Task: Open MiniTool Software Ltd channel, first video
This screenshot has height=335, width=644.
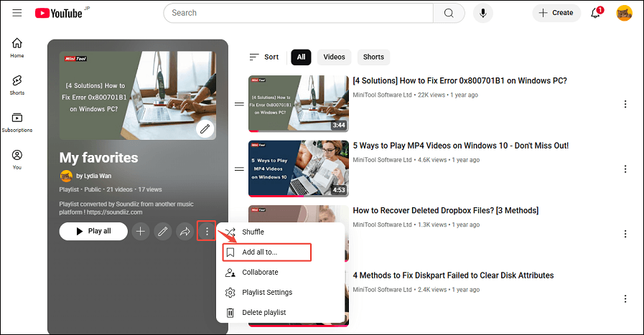Action: point(382,95)
